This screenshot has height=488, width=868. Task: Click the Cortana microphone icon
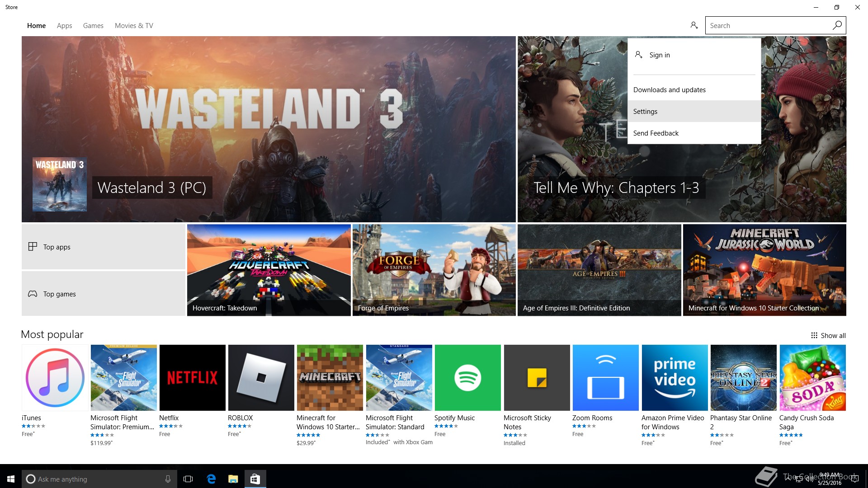(168, 479)
